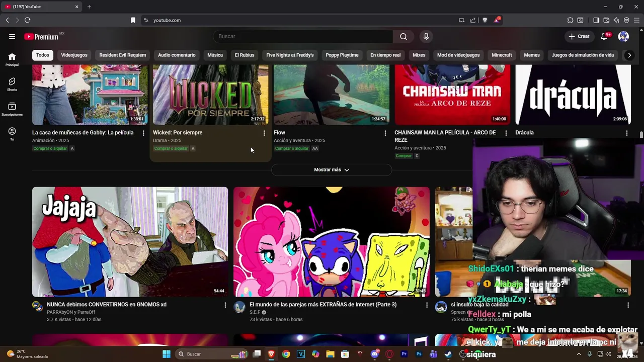Go back with browser back arrow
644x362 pixels.
pos(7,20)
